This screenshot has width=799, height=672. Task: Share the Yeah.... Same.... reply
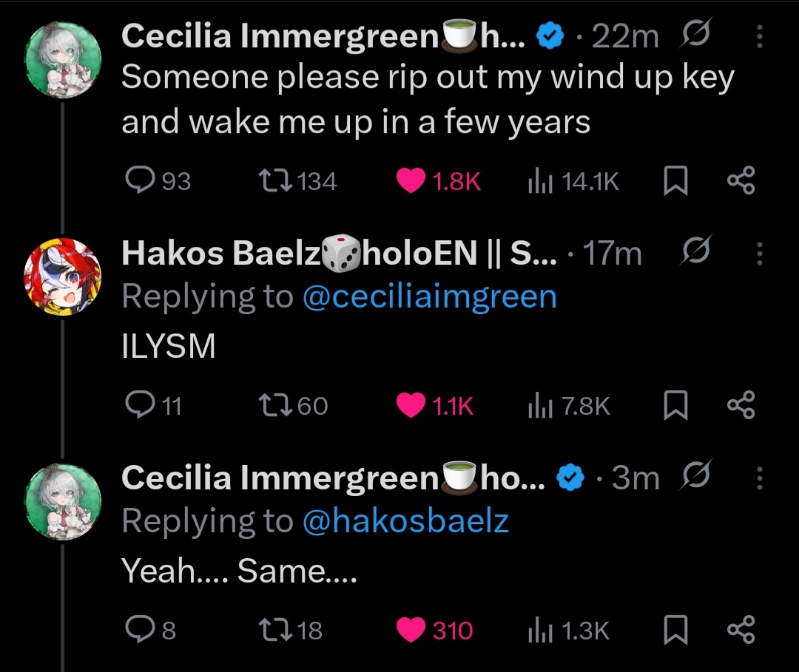point(741,630)
